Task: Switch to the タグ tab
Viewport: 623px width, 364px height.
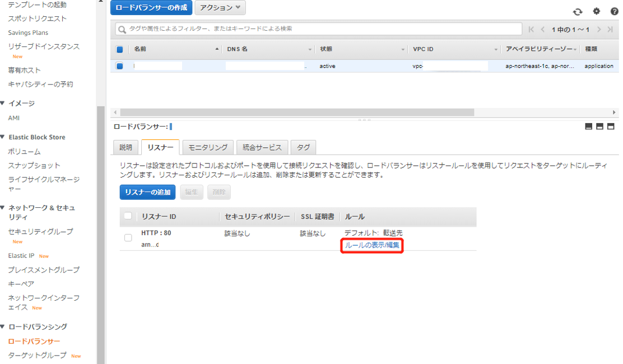Action: pyautogui.click(x=303, y=147)
